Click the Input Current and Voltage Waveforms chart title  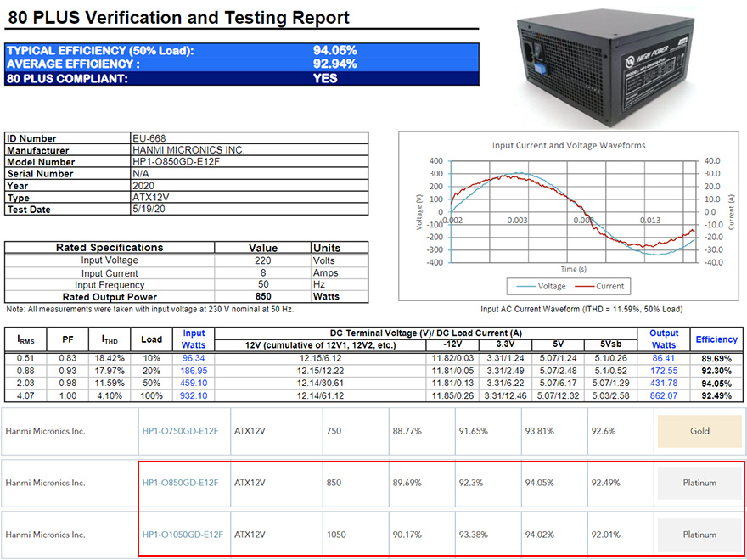[x=569, y=145]
